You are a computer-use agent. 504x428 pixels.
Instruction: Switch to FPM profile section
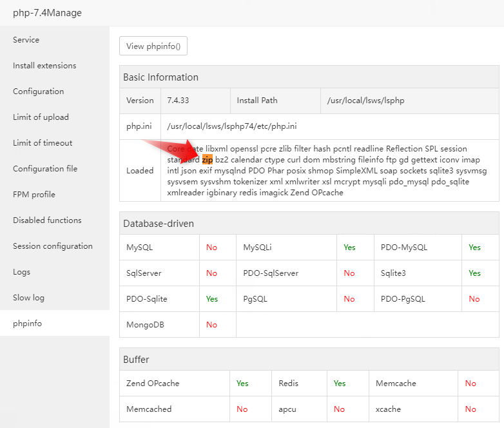(x=34, y=195)
